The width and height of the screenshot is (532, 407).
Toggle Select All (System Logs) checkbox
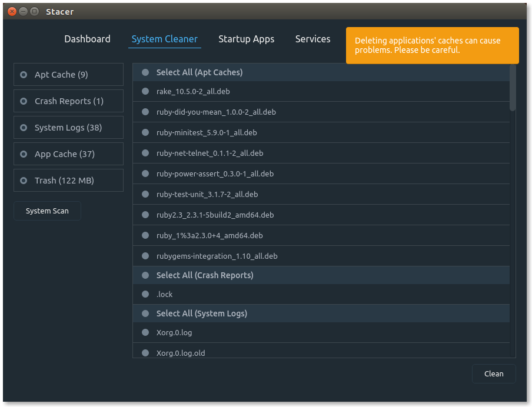145,313
